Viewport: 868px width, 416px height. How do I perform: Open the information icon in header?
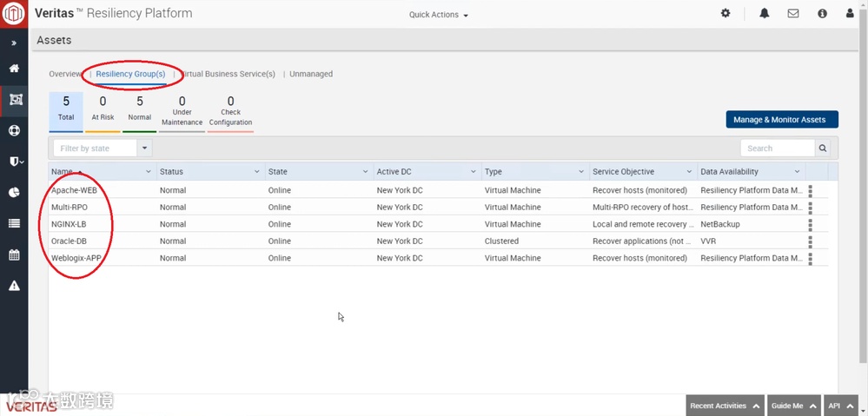(822, 13)
